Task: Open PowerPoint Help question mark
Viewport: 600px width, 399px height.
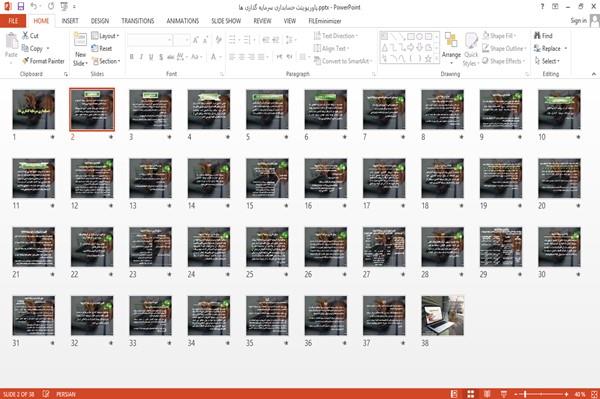Action: pos(542,7)
